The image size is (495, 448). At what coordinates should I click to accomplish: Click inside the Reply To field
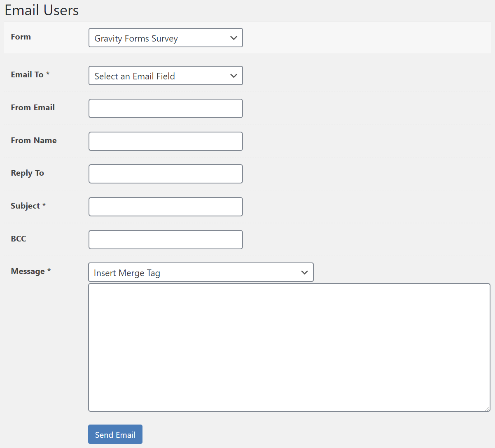[x=165, y=174]
